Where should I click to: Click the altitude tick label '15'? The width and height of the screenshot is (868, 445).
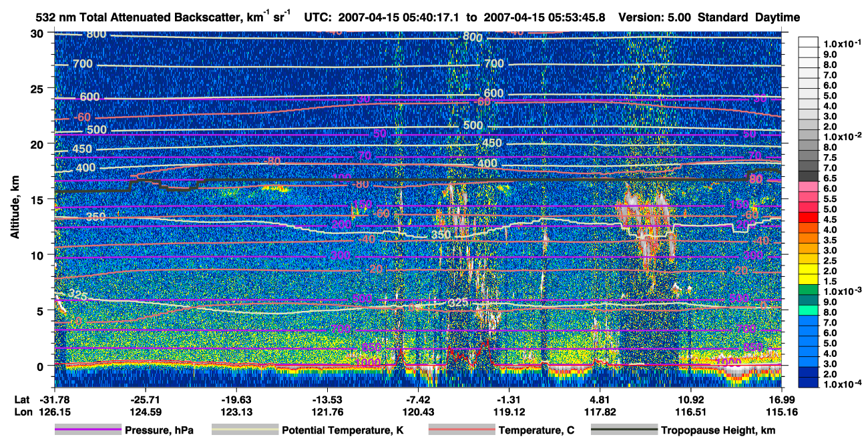click(x=39, y=199)
